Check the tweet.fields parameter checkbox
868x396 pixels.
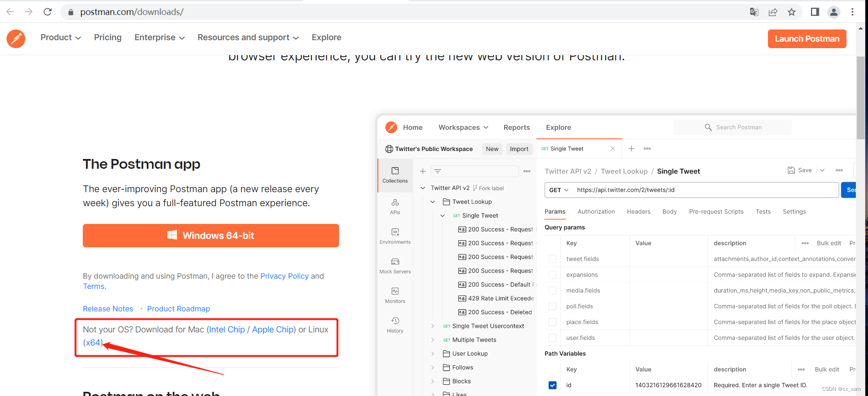(x=552, y=259)
